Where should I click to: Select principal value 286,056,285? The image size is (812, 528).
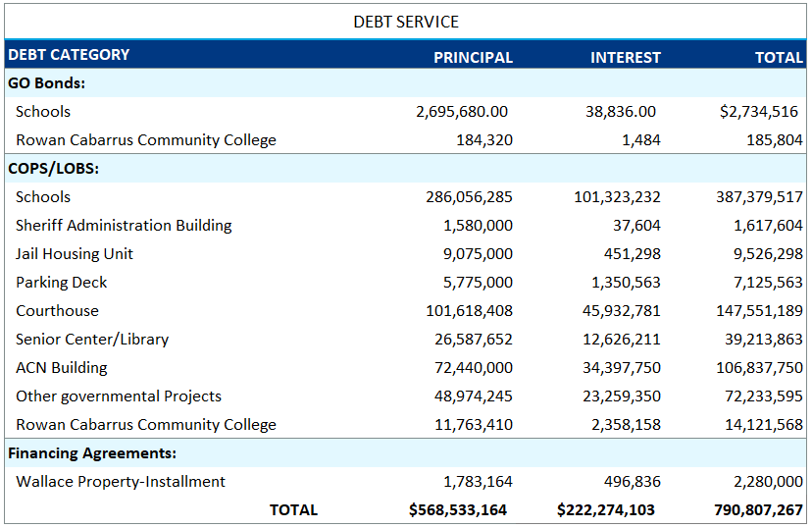[x=469, y=197]
